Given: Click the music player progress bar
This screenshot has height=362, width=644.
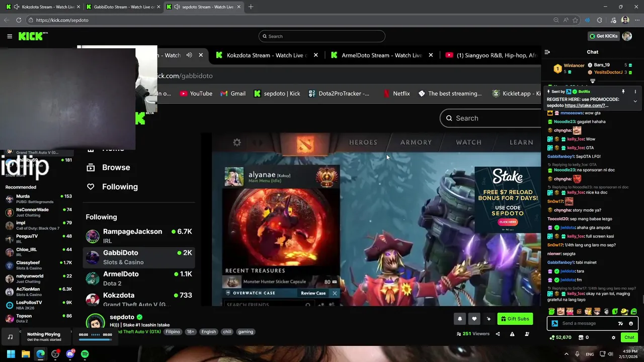Looking at the screenshot, I should click(95, 339).
